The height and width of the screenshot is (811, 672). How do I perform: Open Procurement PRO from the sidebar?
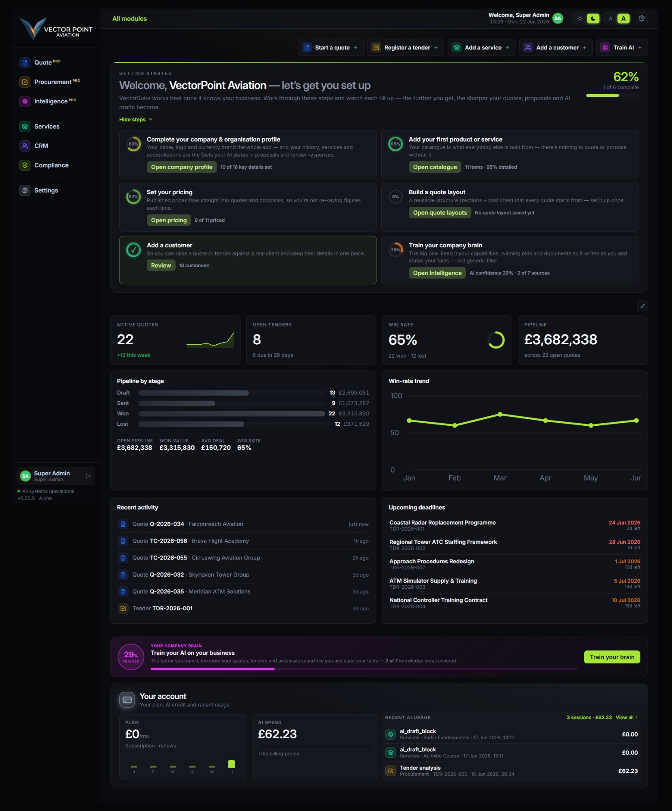click(x=56, y=82)
